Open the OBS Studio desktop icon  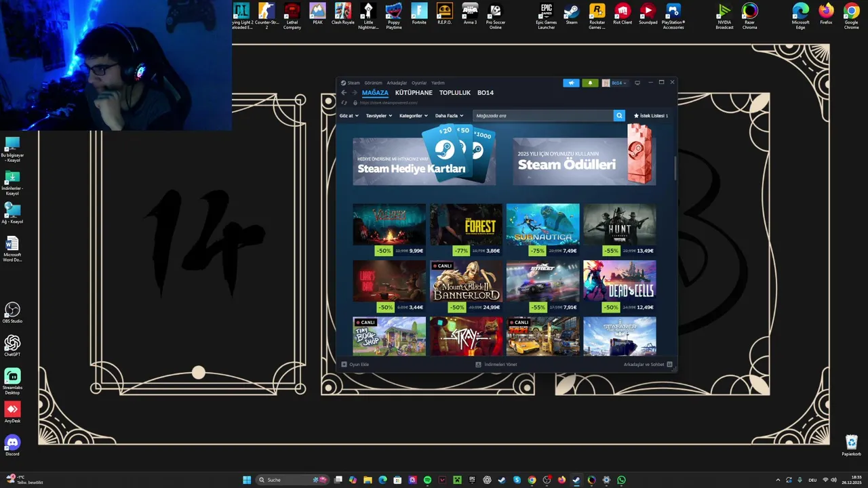click(12, 312)
